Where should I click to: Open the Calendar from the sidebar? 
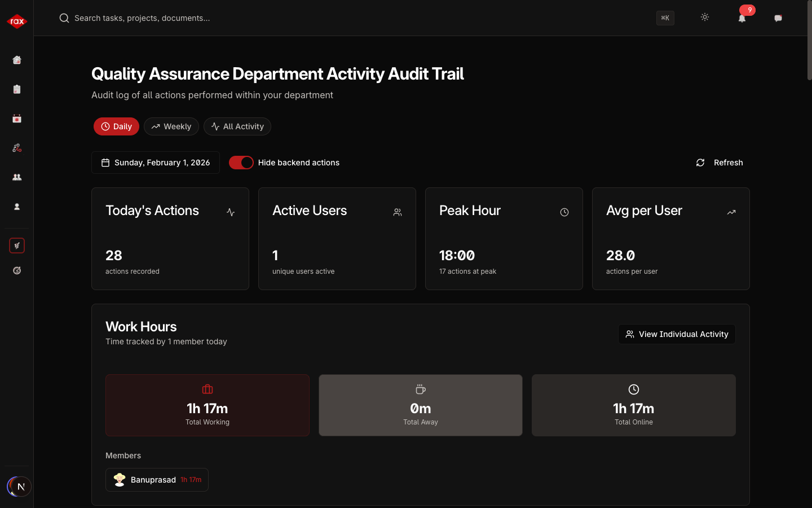click(x=16, y=119)
